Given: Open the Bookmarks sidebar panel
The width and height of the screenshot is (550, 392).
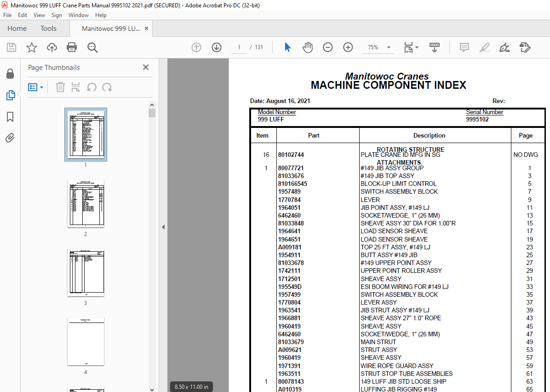Looking at the screenshot, I should pos(10,117).
